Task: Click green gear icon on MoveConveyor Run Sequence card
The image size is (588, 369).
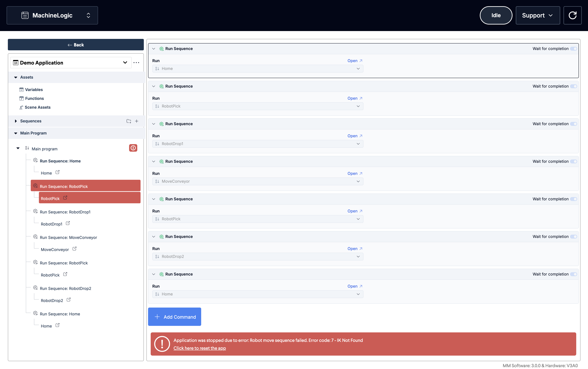Action: click(x=161, y=162)
